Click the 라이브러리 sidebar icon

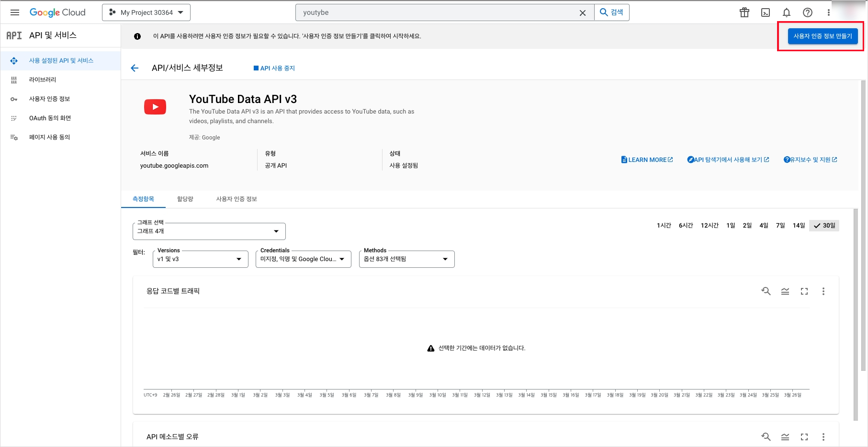[14, 80]
